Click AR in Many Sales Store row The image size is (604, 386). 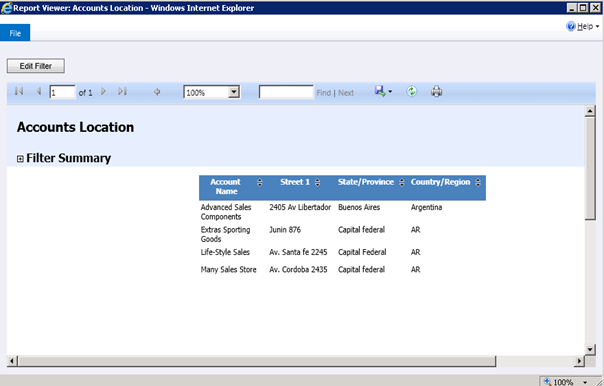tap(416, 270)
